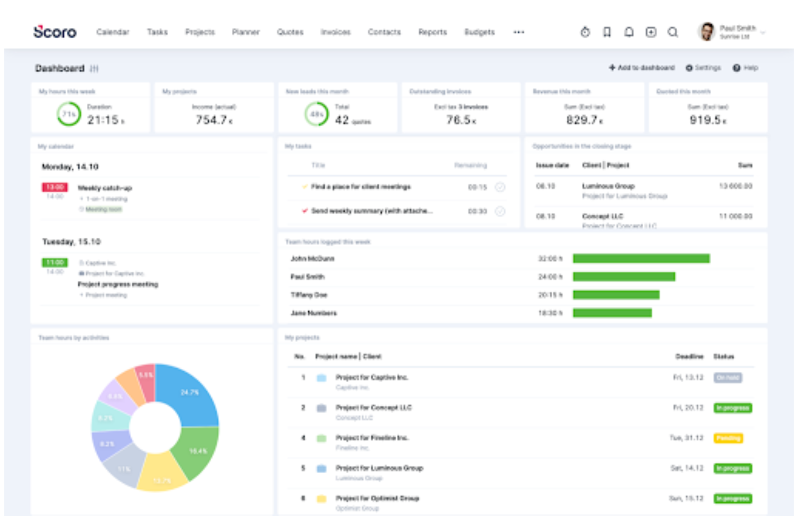The image size is (798, 532).
Task: Click the folder icon of Project for Optimist Group
Action: [321, 499]
